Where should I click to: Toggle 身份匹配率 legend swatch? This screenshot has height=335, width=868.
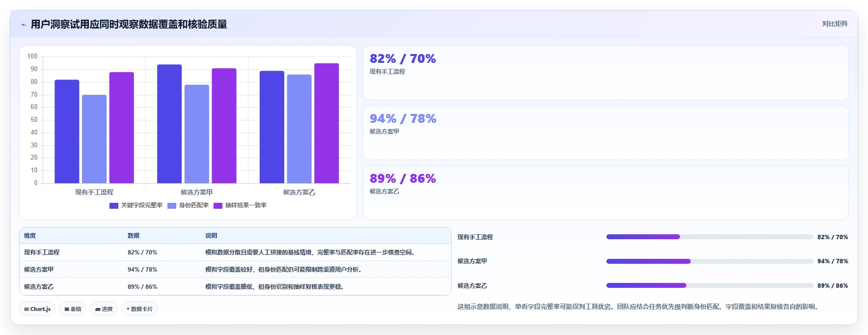pyautogui.click(x=172, y=206)
